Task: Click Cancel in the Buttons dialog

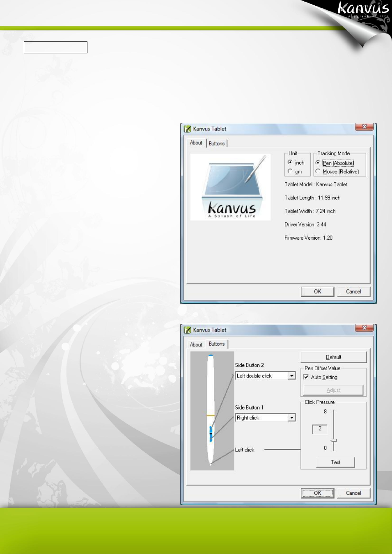Action: [353, 493]
